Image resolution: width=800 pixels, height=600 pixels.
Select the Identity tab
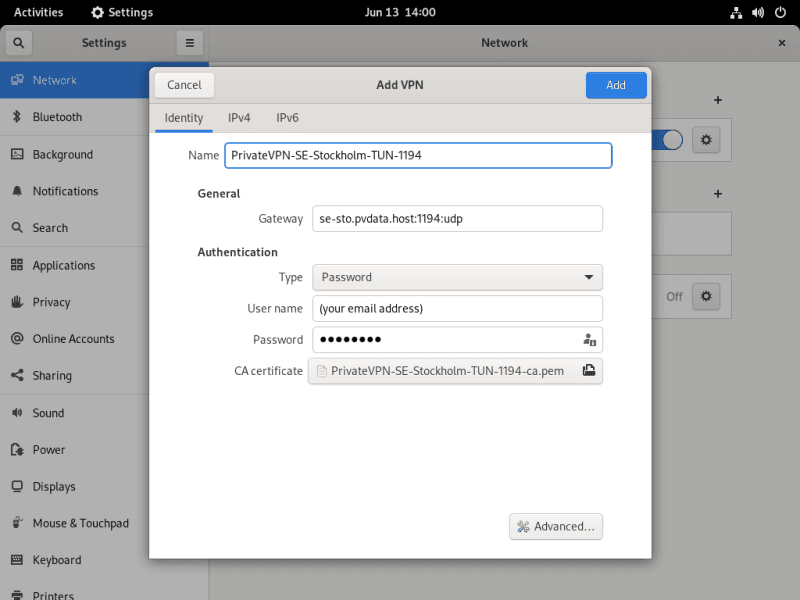click(x=183, y=118)
